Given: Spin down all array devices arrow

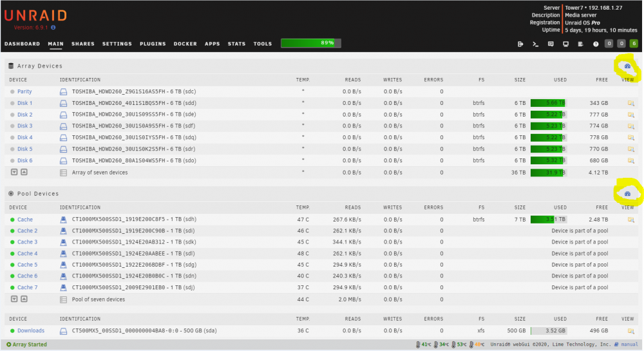Looking at the screenshot, I should click(14, 172).
